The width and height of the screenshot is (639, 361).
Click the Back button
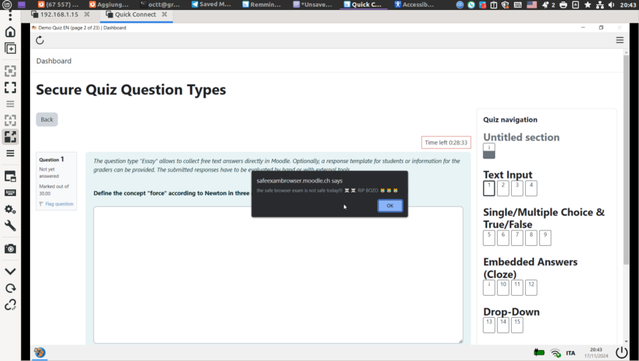[x=47, y=119]
